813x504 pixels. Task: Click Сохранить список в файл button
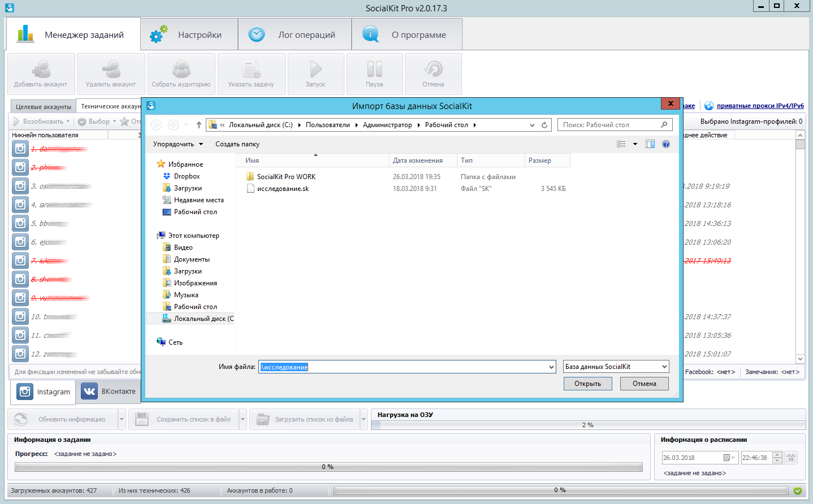pyautogui.click(x=184, y=419)
